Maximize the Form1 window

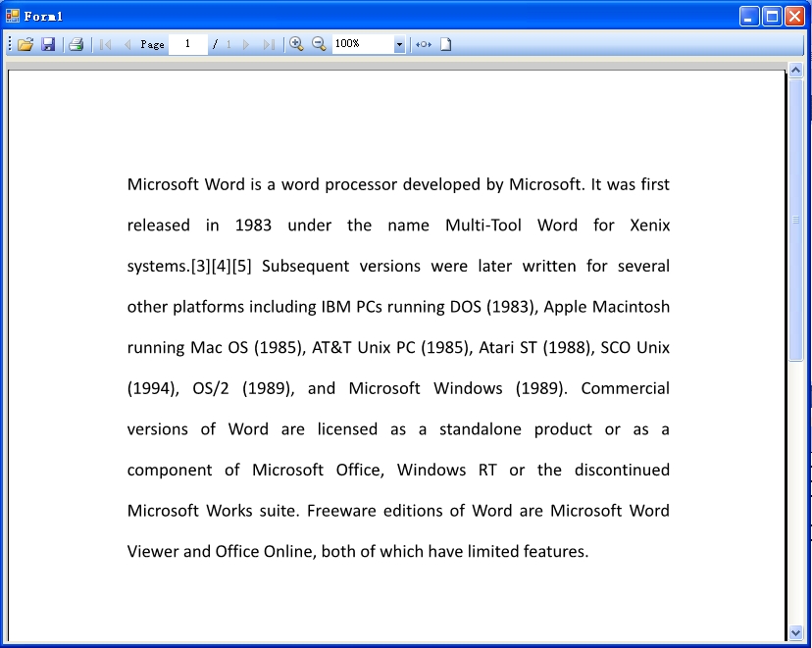pyautogui.click(x=772, y=16)
